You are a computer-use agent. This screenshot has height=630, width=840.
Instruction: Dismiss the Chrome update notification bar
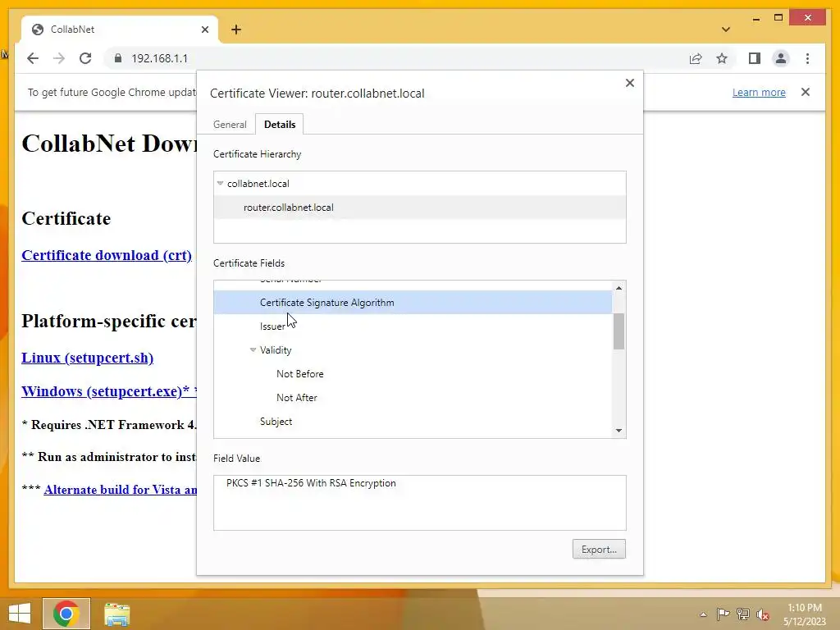pyautogui.click(x=806, y=92)
